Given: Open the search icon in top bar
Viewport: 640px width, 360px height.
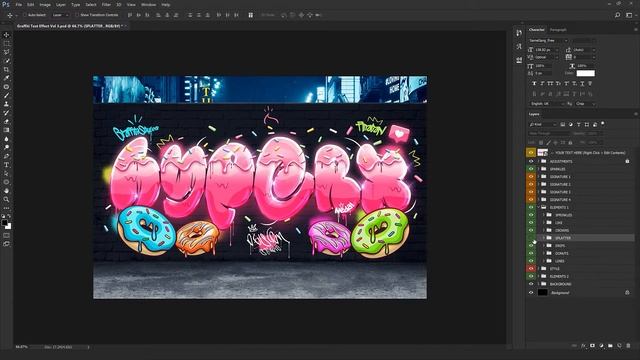Looking at the screenshot, I should click(617, 15).
